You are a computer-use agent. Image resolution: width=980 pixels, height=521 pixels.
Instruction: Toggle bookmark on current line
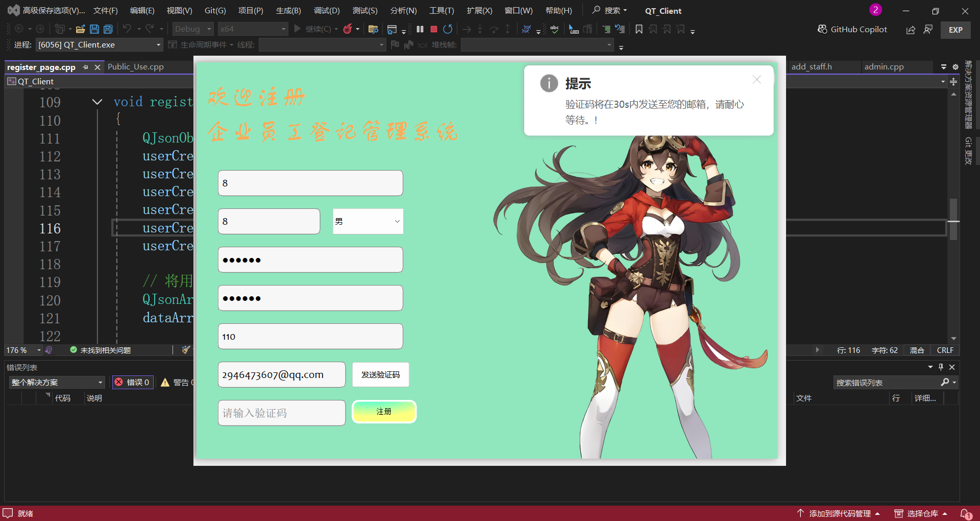639,29
